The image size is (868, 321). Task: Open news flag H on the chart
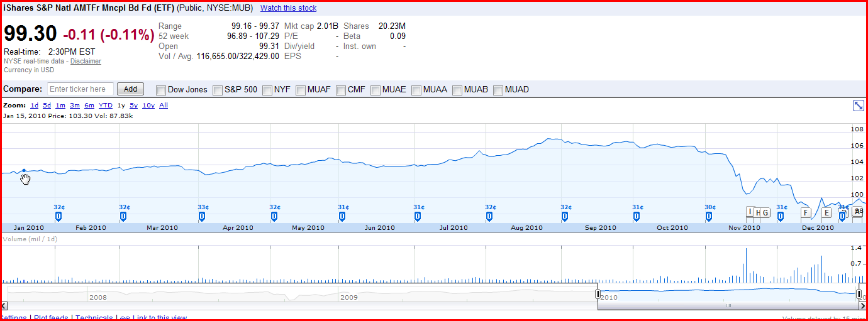[x=757, y=212]
